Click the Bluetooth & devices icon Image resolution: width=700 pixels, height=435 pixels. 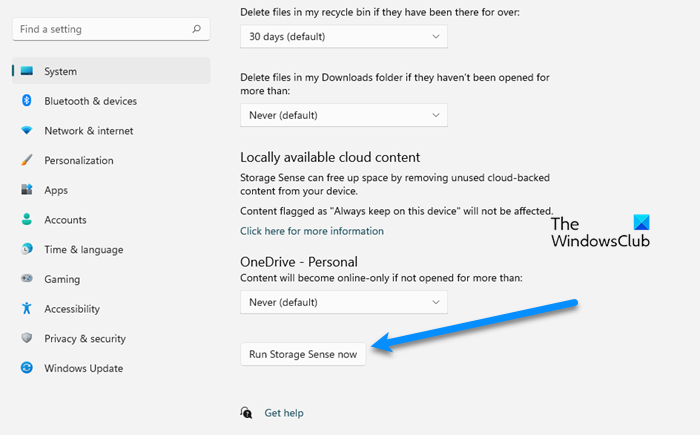27,101
